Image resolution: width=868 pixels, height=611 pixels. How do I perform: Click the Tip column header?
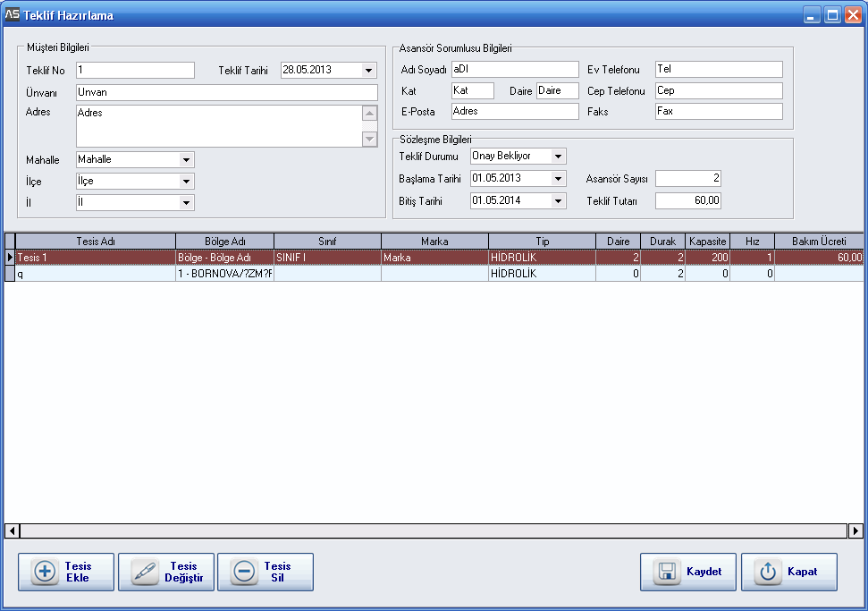click(x=542, y=242)
